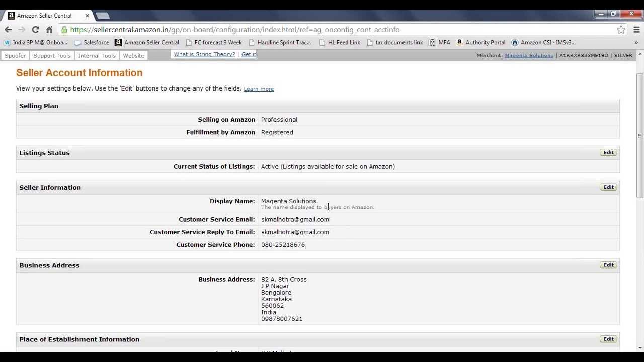Click the Active listings status text
The image size is (644, 362).
click(328, 166)
